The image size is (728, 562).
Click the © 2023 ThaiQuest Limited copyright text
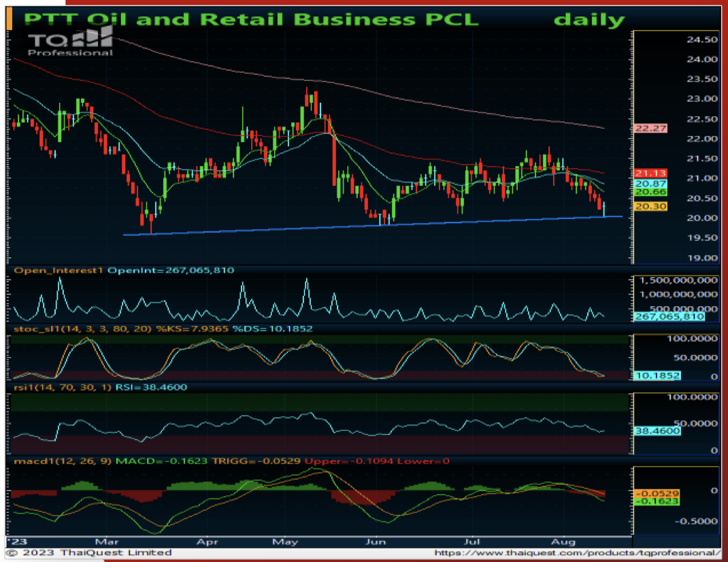click(x=90, y=552)
